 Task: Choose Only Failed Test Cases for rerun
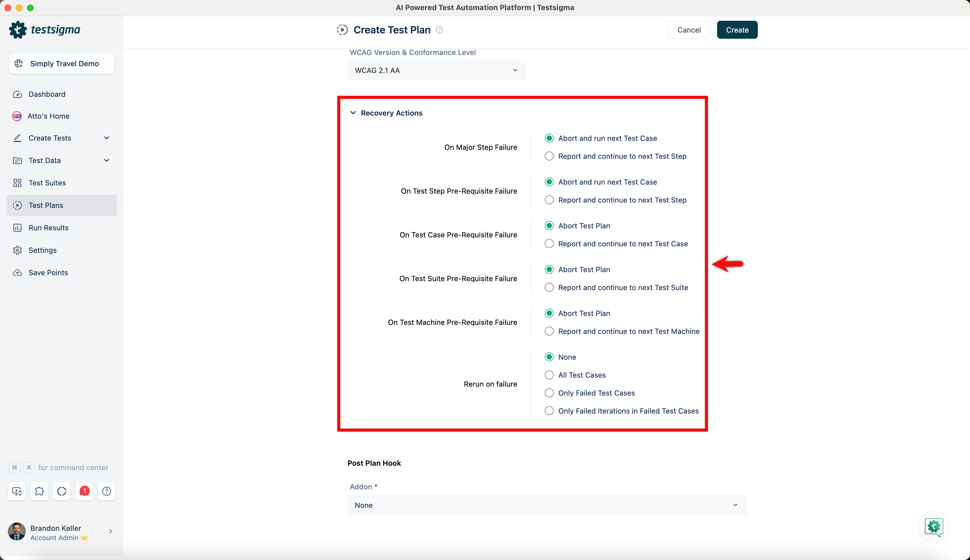click(x=549, y=393)
